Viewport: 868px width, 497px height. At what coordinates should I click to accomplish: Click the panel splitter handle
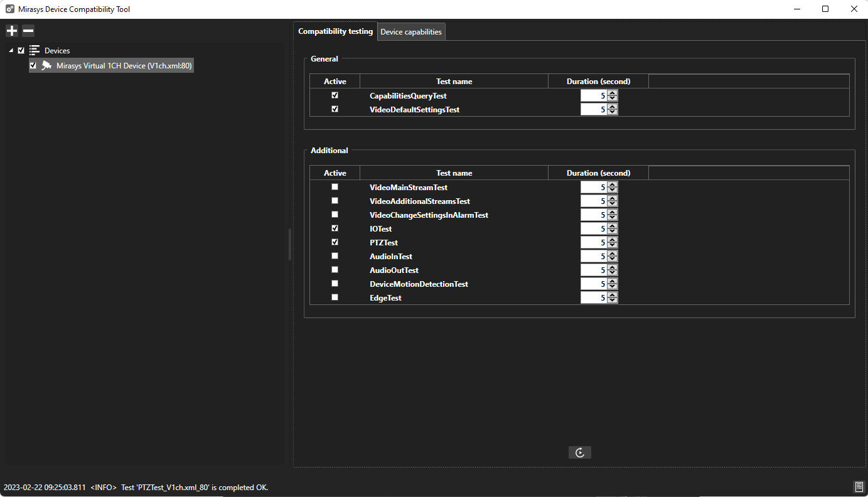click(x=289, y=245)
